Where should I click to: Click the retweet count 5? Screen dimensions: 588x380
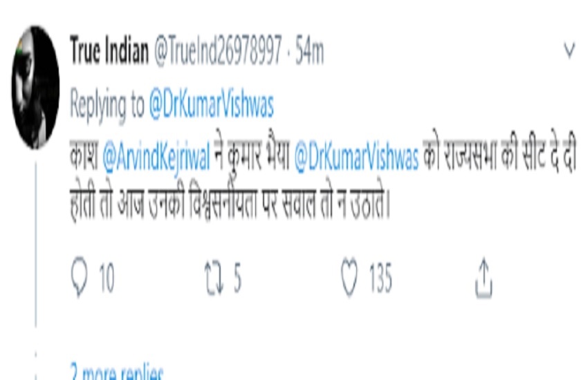tap(238, 278)
